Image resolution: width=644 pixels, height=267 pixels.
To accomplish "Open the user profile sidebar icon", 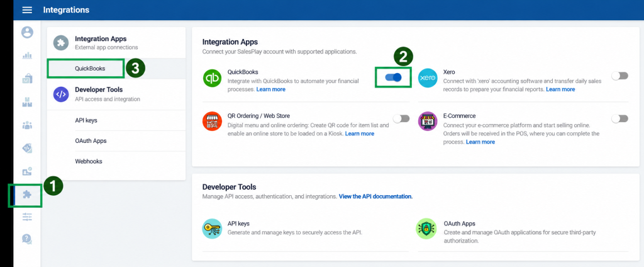I will pyautogui.click(x=28, y=32).
